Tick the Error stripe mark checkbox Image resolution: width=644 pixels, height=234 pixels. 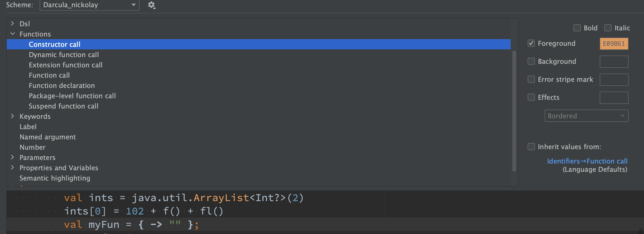[531, 79]
